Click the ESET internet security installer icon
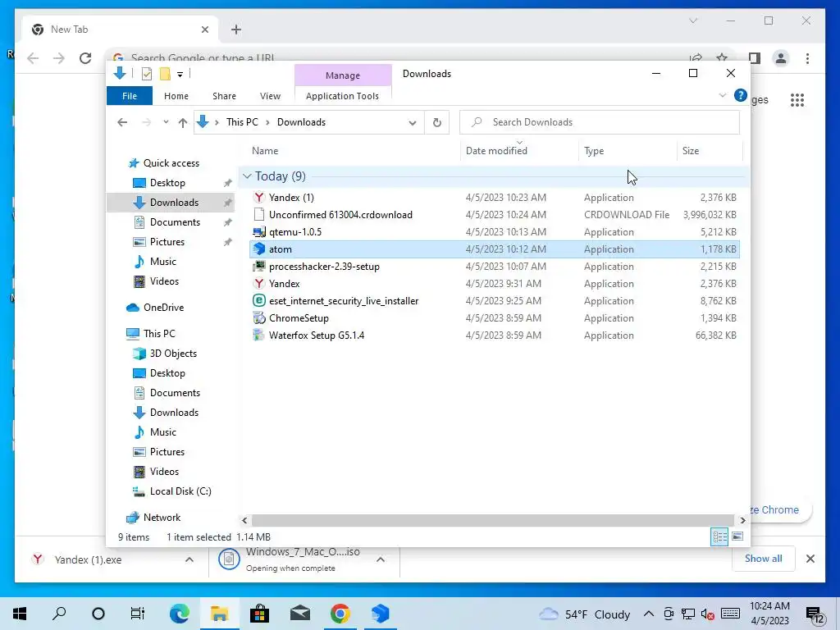This screenshot has width=840, height=630. click(259, 300)
